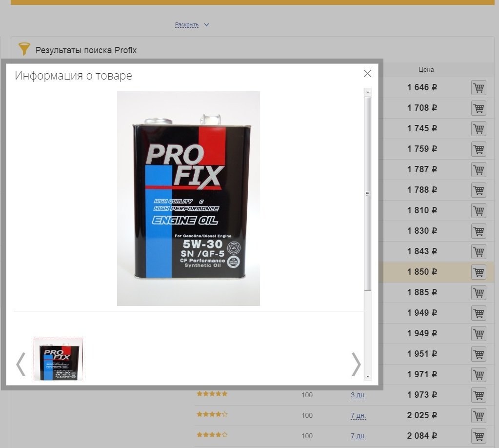This screenshot has width=499, height=448.
Task: Add the 1 788 ₽ offer to cart
Action: pyautogui.click(x=479, y=190)
